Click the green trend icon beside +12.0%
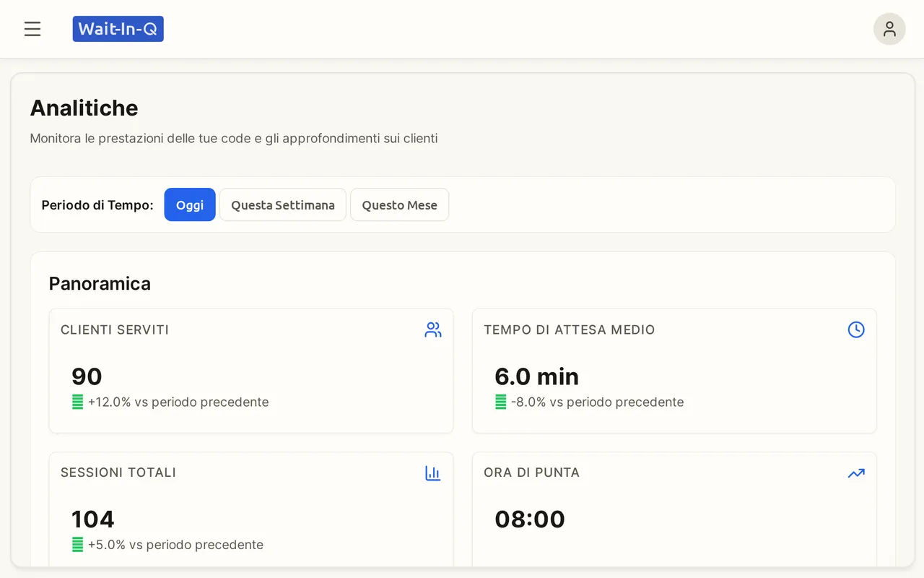This screenshot has height=578, width=924. [78, 402]
